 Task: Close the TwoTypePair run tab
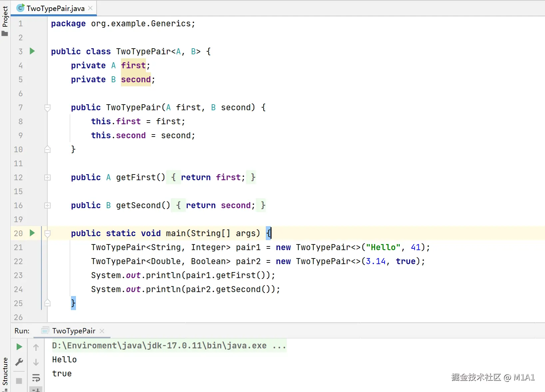point(102,331)
